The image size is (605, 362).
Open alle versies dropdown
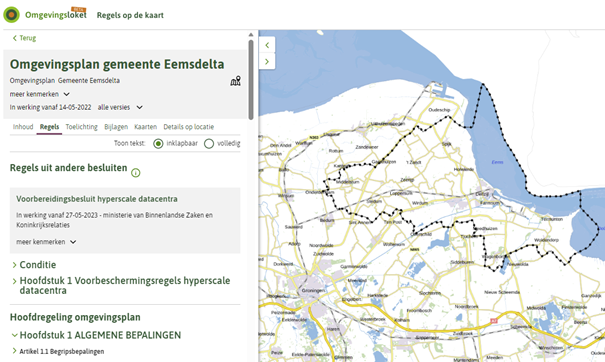[x=120, y=107]
